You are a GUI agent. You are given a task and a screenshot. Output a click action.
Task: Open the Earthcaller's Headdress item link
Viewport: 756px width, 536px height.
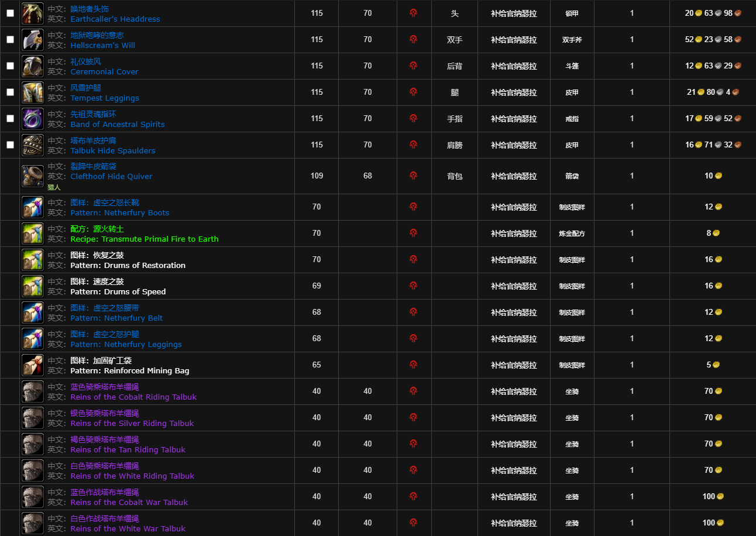tap(115, 19)
